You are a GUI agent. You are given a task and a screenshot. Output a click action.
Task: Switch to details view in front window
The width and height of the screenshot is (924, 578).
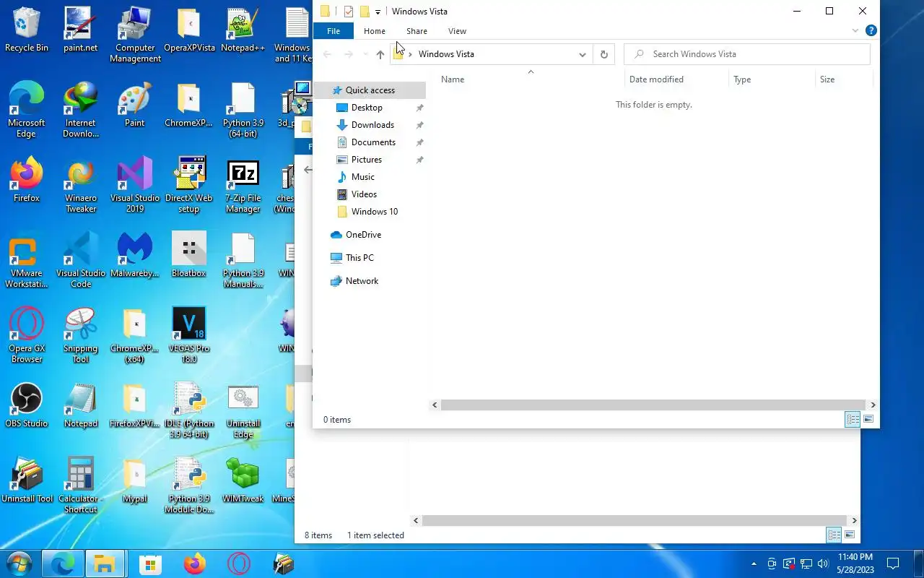coord(853,419)
